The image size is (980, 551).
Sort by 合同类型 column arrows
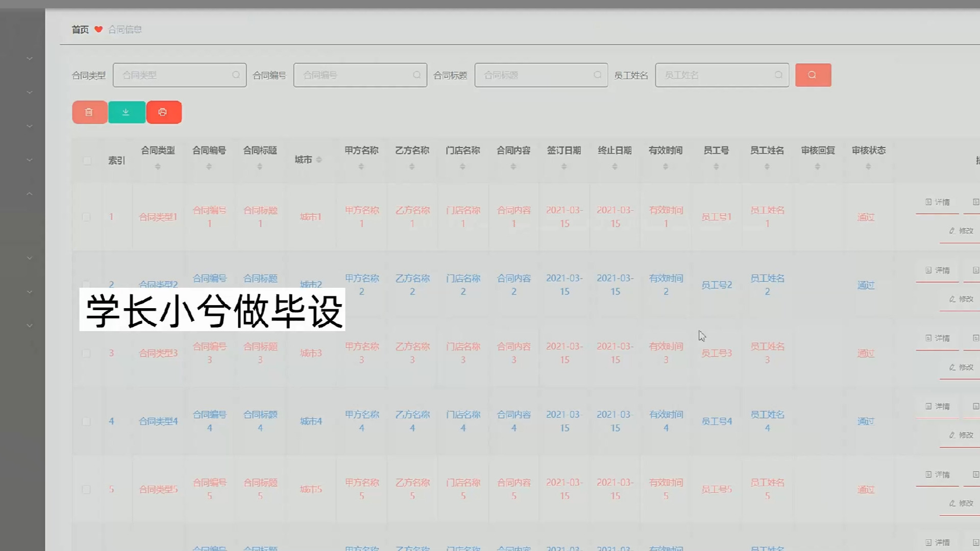click(158, 166)
